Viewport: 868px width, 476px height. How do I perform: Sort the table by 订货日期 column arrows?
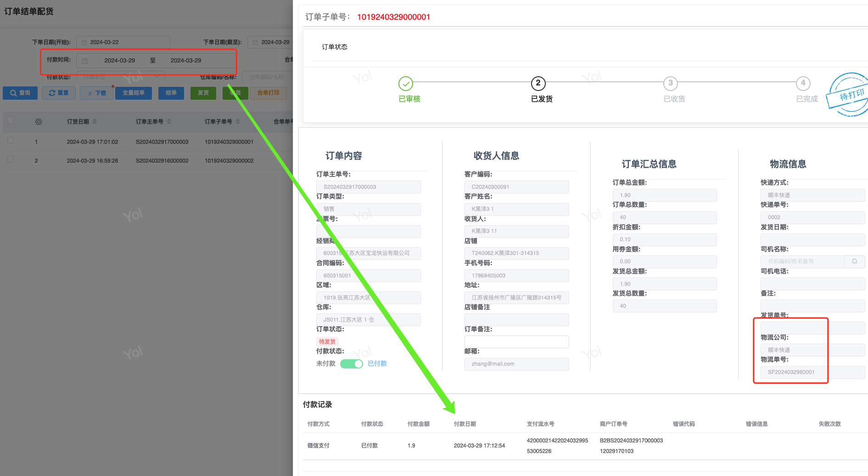click(95, 122)
